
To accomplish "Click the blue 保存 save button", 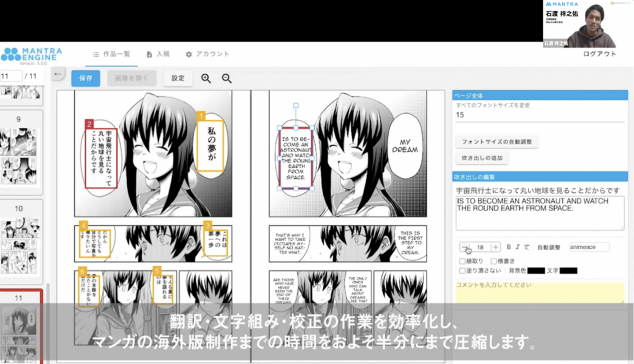I will (x=86, y=78).
